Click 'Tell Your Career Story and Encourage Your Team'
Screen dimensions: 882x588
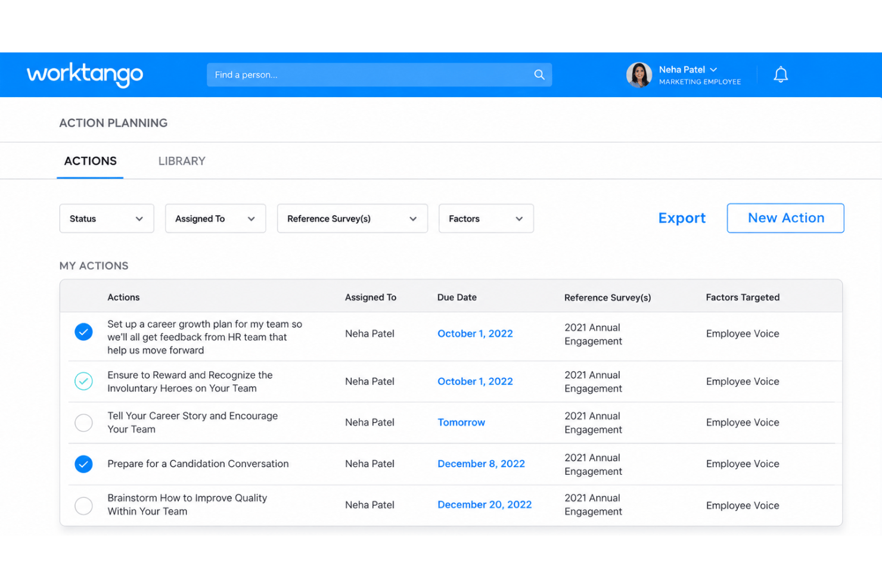[x=192, y=422]
